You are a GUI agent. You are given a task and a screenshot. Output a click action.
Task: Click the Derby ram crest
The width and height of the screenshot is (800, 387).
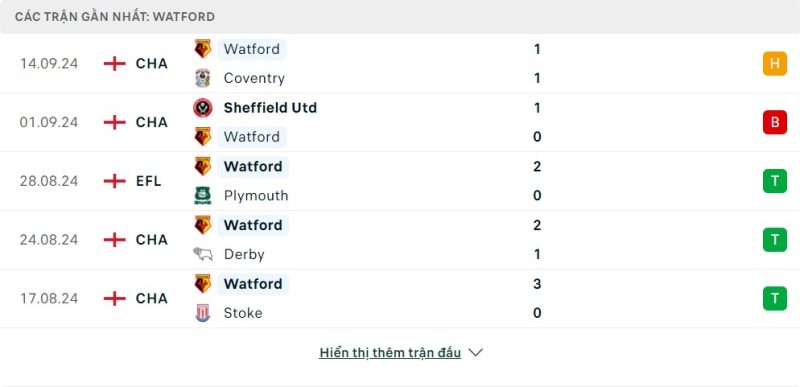(203, 254)
